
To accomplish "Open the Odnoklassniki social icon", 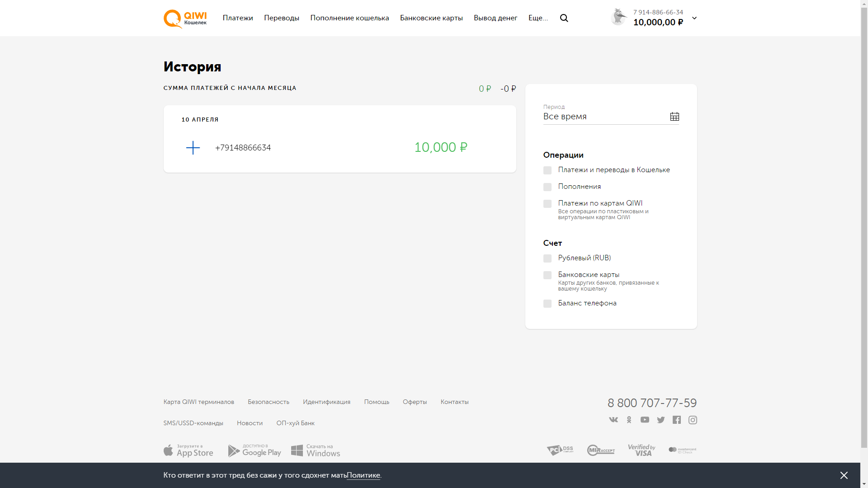I will coord(629,420).
